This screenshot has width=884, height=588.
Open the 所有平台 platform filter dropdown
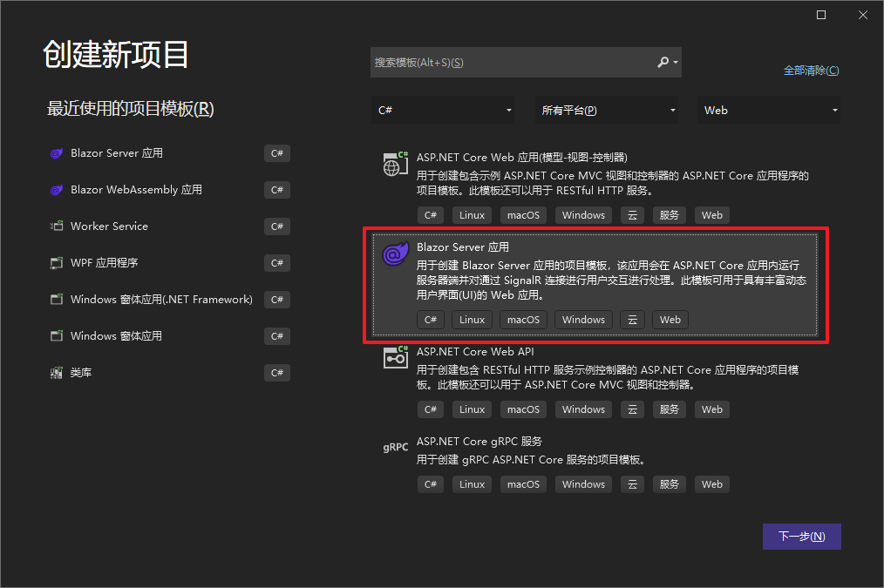pos(606,110)
